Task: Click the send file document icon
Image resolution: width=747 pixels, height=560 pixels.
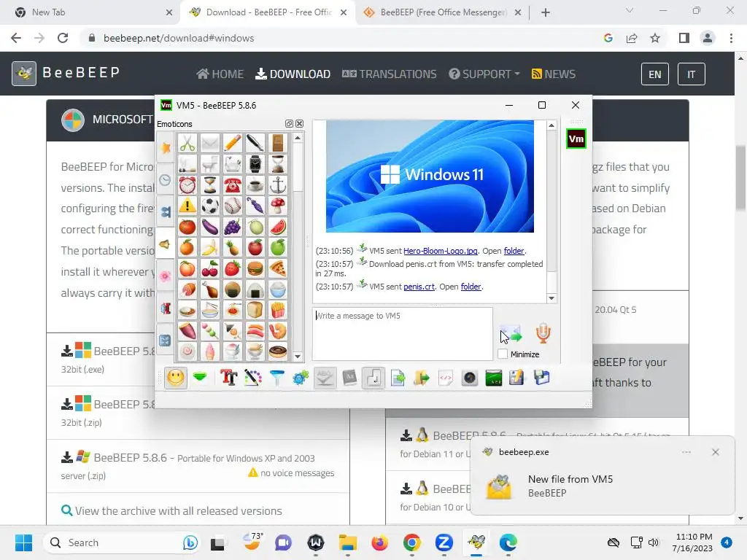Action: [398, 378]
